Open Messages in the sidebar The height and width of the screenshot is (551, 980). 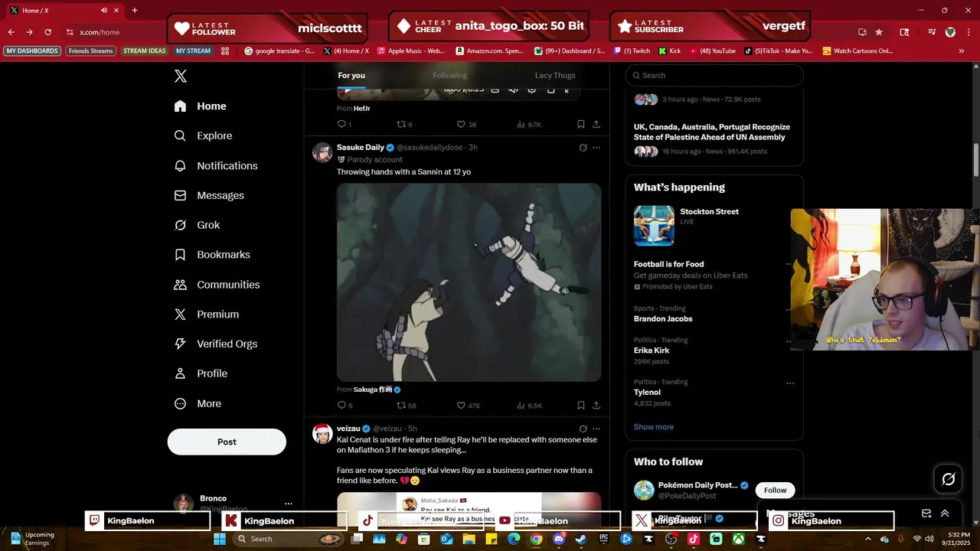tap(210, 195)
